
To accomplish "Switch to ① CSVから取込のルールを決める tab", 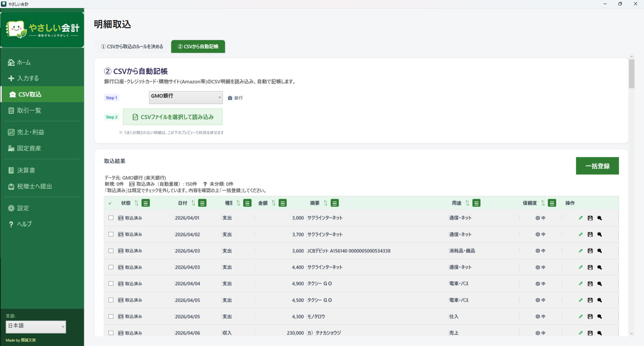I will tap(132, 47).
